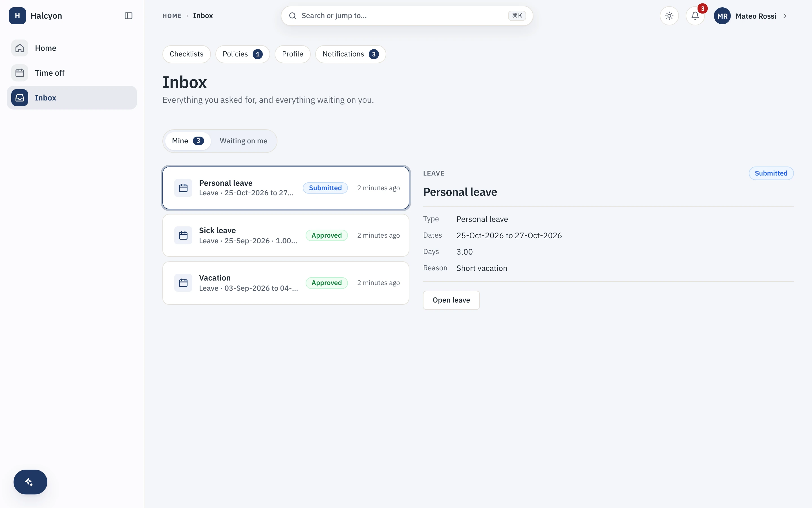Click the Halcyon logo icon
Screen dimensions: 812x508
click(x=17, y=16)
